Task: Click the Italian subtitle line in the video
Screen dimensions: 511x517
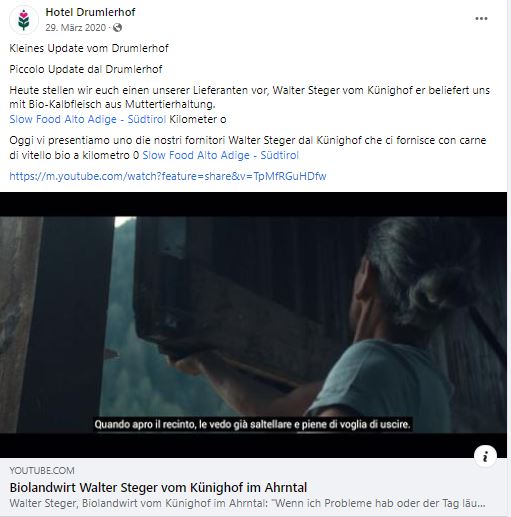Action: pyautogui.click(x=252, y=425)
